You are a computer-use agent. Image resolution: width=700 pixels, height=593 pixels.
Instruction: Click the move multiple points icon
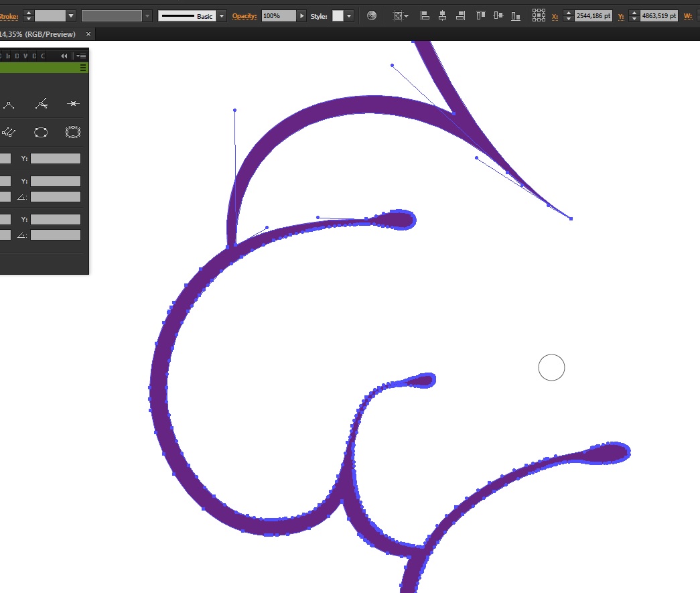coord(9,132)
